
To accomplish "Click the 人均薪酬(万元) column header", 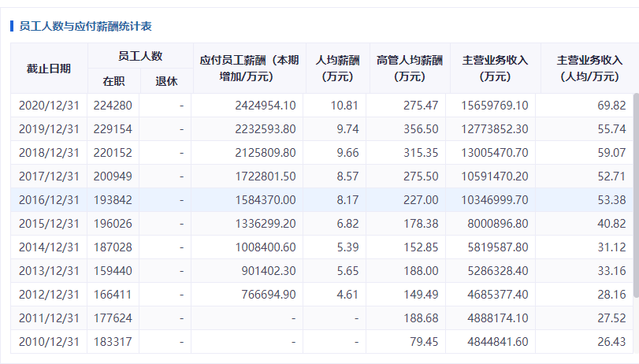I will tap(338, 69).
